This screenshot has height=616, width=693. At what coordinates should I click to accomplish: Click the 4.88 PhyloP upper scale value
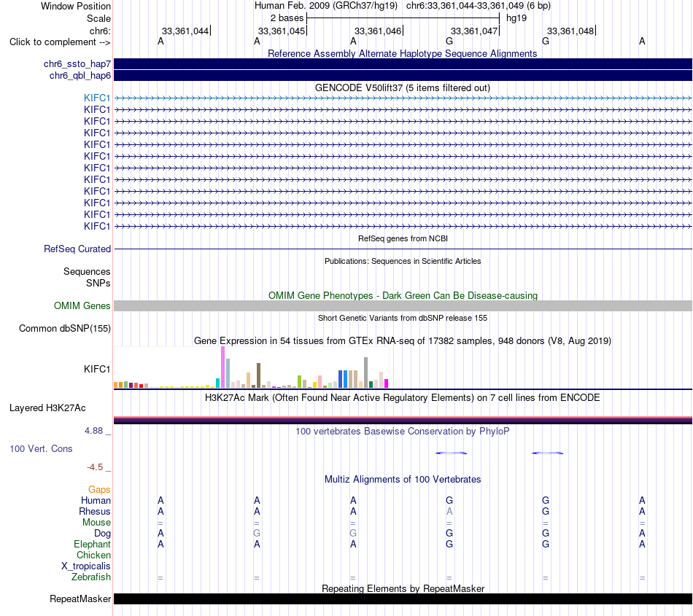pos(93,431)
